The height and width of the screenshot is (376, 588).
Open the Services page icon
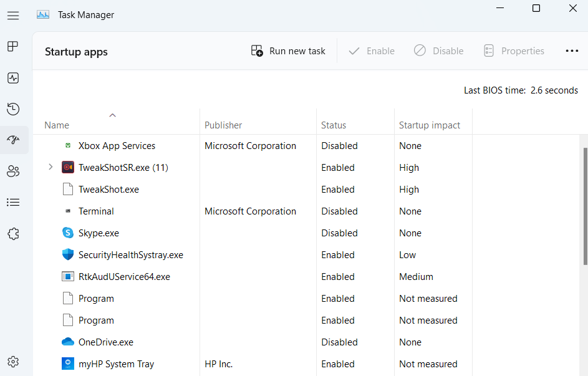point(13,234)
